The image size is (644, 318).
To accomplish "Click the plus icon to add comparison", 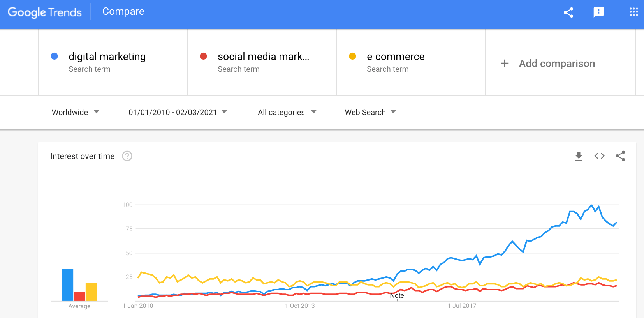I will click(x=505, y=63).
